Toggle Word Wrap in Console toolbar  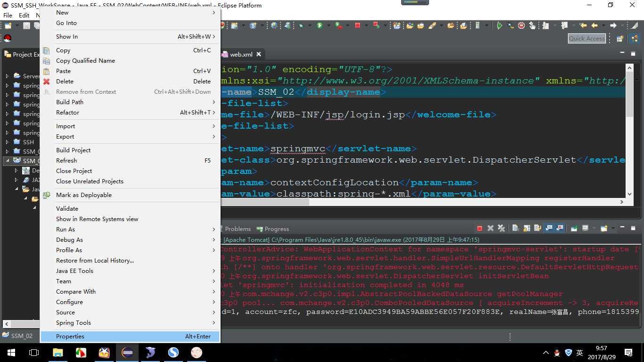[x=537, y=229]
